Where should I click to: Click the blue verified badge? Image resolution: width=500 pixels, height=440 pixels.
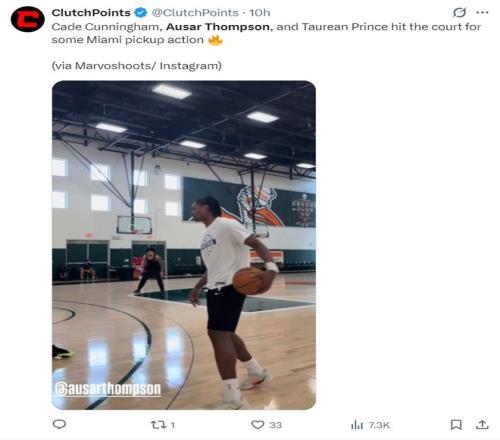(x=140, y=13)
